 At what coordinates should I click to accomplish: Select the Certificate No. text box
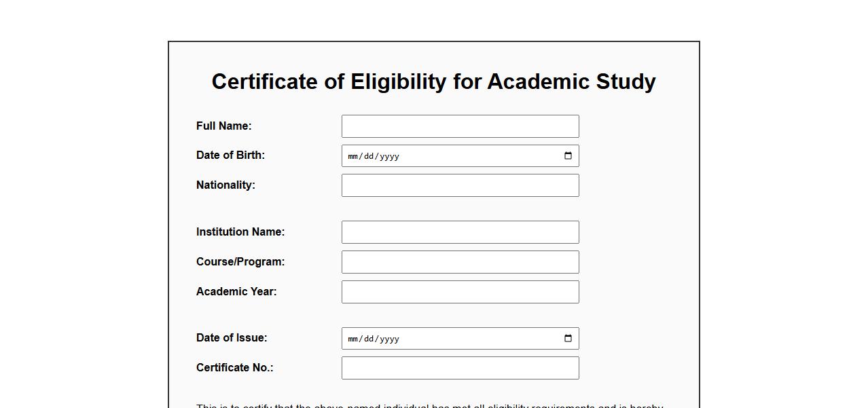pos(460,368)
